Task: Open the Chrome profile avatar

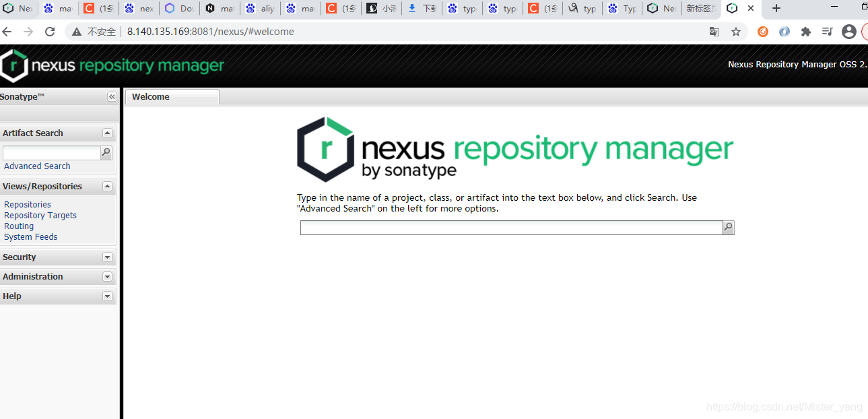Action: pos(849,32)
